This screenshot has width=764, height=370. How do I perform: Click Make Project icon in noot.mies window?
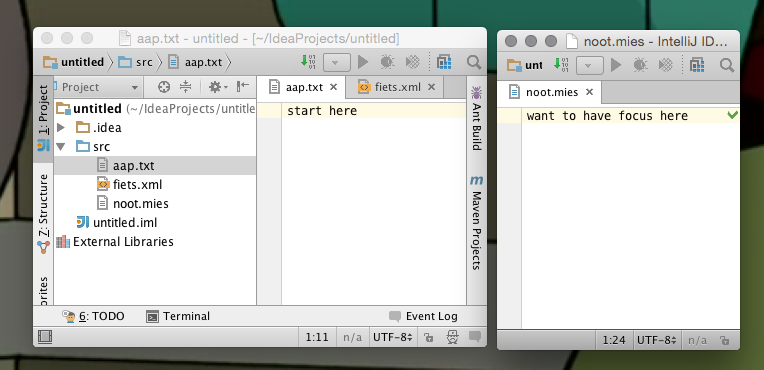click(x=561, y=64)
